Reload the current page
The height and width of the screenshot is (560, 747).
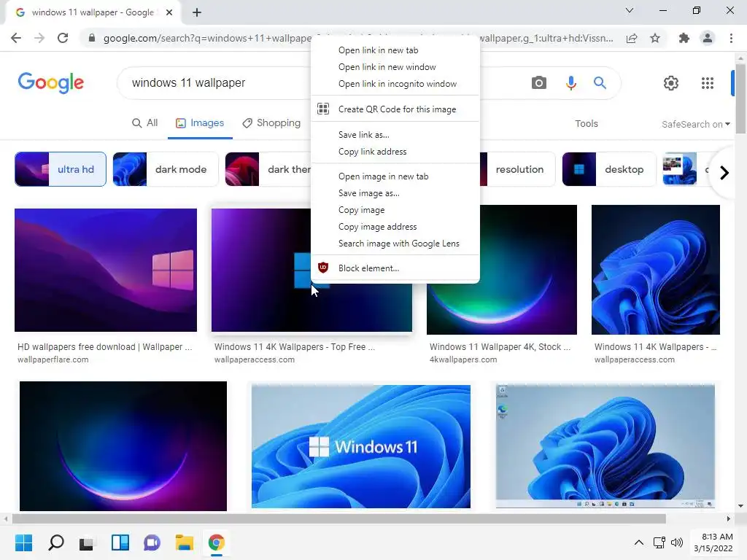tap(63, 38)
